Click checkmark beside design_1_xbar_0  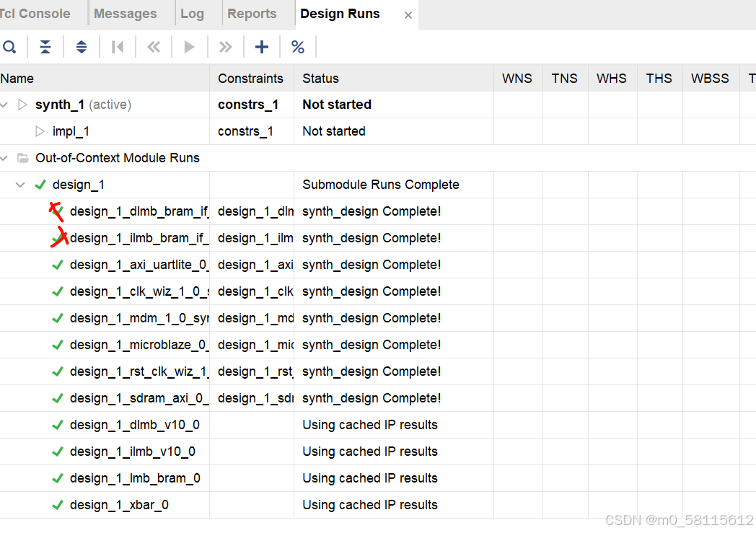point(58,505)
